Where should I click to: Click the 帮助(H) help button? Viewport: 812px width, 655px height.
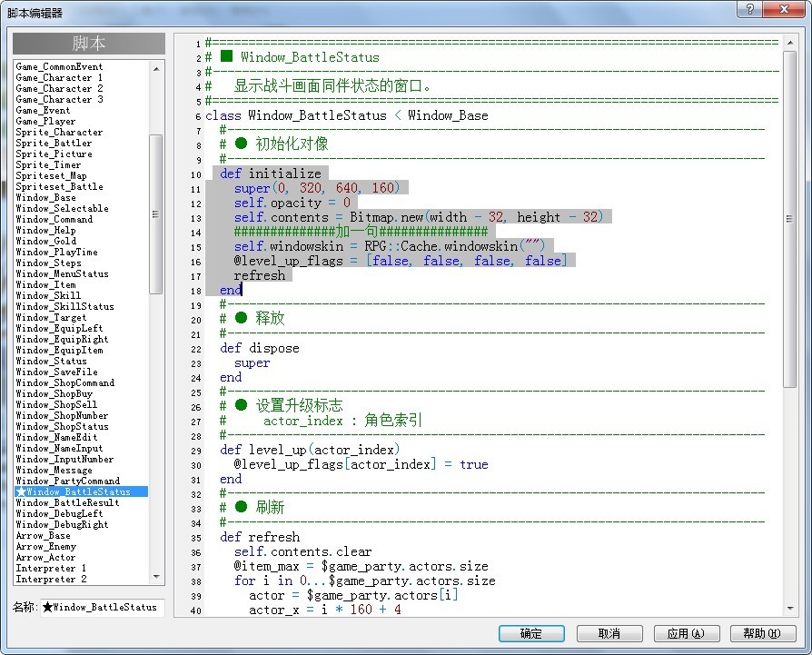pos(762,633)
